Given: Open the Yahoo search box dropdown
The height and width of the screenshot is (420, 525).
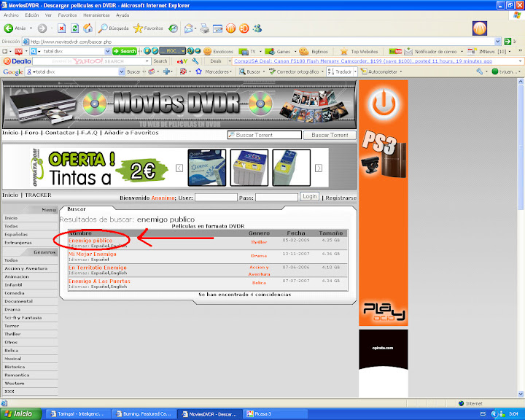Looking at the screenshot, I should 147,61.
